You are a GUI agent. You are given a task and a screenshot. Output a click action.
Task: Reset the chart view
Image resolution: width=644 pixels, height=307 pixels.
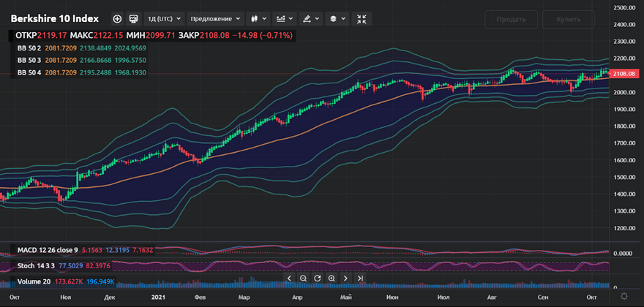tap(317, 278)
